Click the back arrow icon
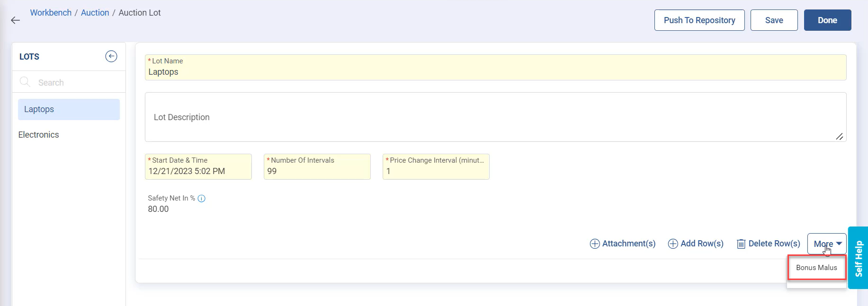This screenshot has width=868, height=306. (x=16, y=20)
